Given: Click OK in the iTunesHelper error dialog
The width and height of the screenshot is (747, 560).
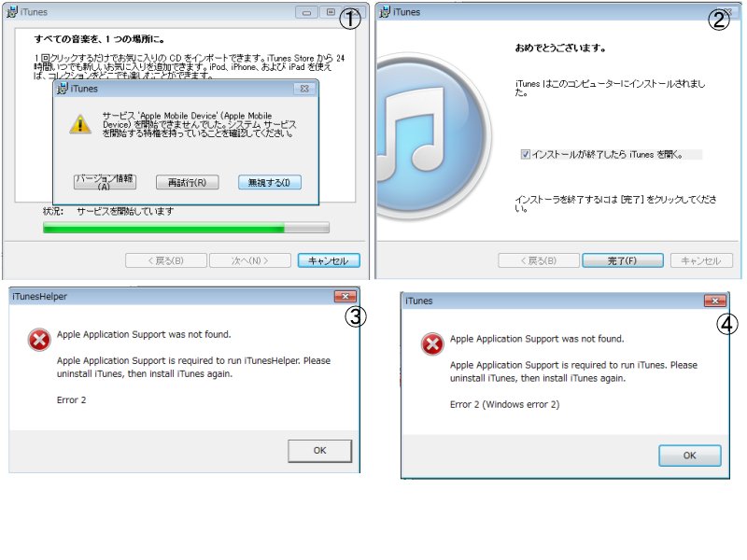Looking at the screenshot, I should [x=319, y=451].
